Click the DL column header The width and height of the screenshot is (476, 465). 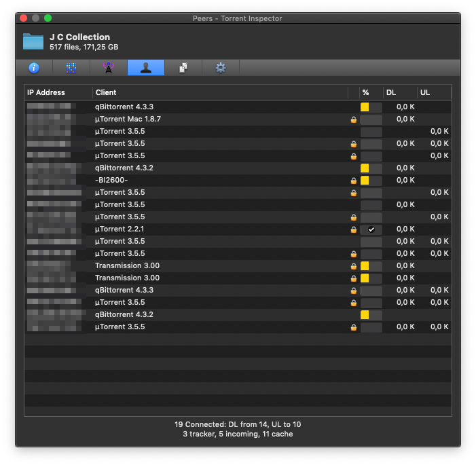398,92
